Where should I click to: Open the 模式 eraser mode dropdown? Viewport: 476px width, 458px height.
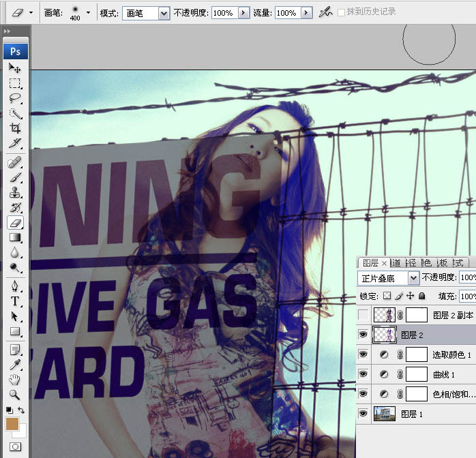pyautogui.click(x=164, y=13)
